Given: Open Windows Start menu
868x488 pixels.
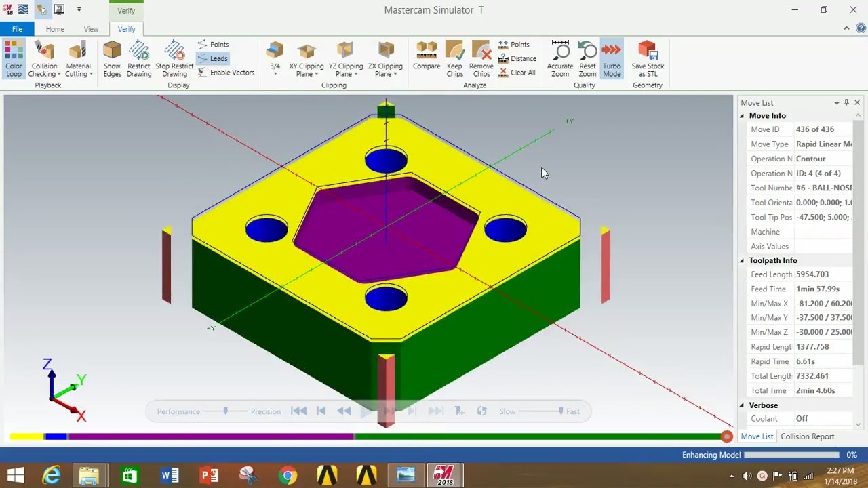Looking at the screenshot, I should click(16, 475).
